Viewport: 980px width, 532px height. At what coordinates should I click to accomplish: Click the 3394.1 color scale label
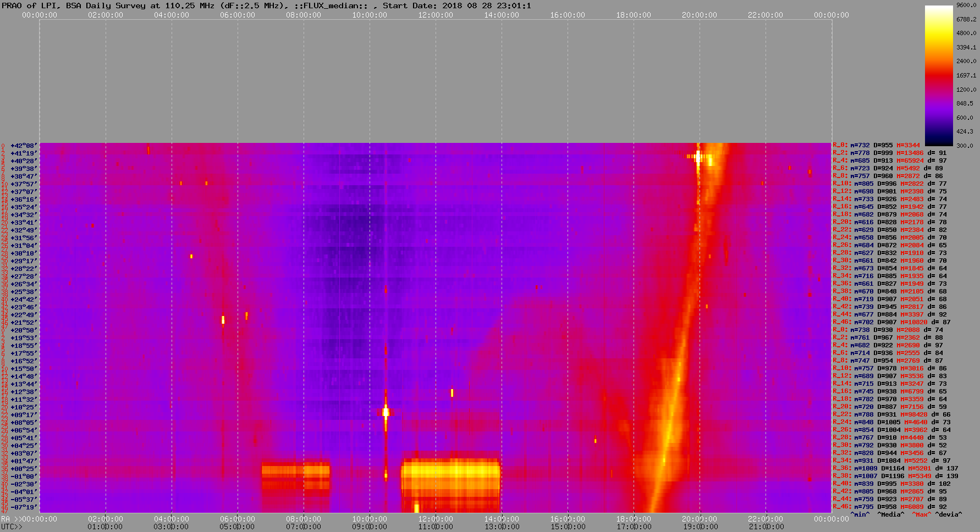966,47
